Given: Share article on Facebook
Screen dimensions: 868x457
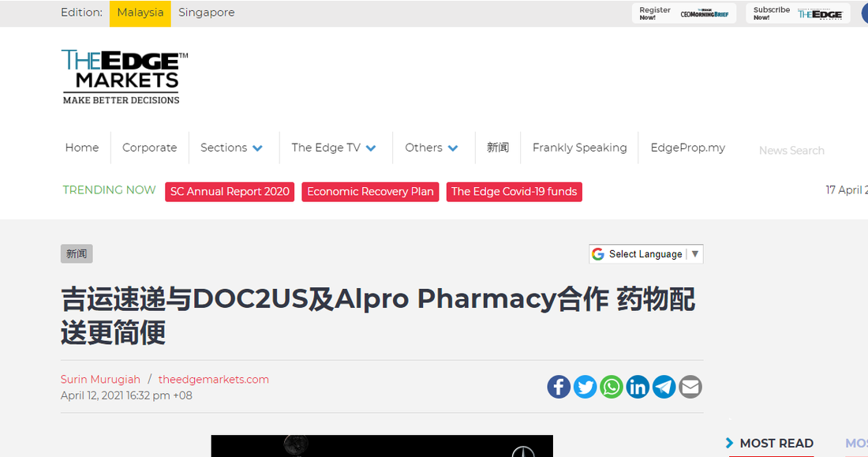Looking at the screenshot, I should pos(559,387).
